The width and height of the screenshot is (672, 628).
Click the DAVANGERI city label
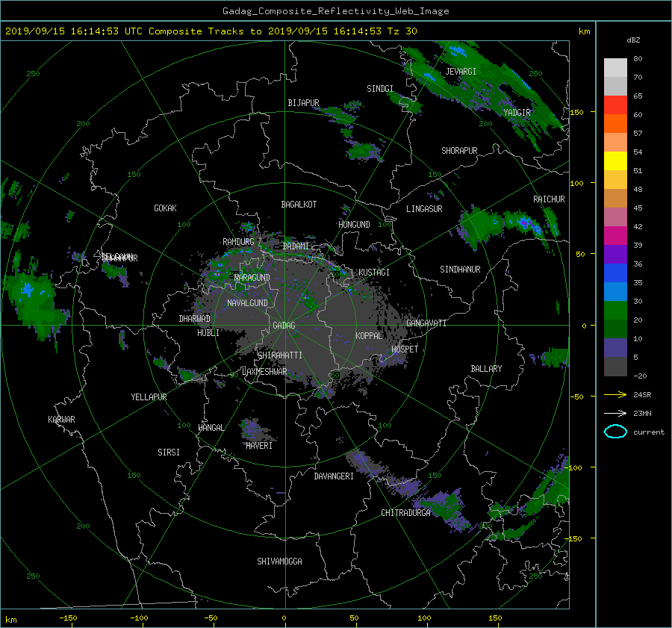click(334, 476)
